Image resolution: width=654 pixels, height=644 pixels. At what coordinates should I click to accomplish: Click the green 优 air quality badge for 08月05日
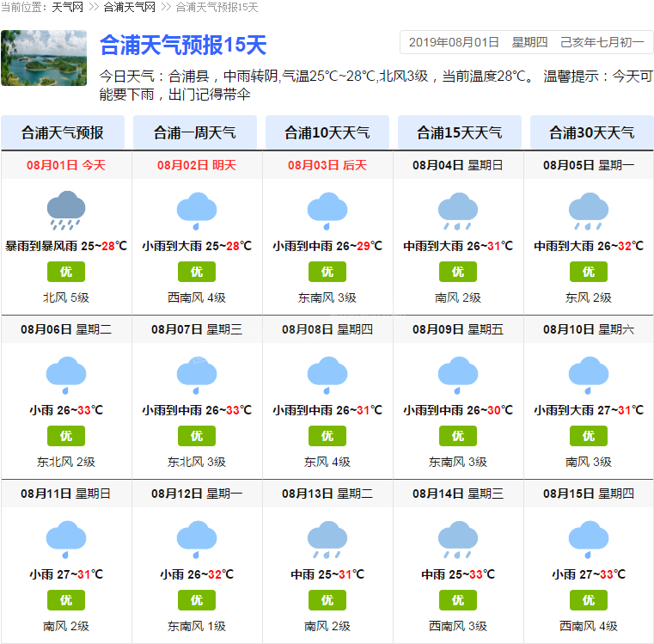pyautogui.click(x=589, y=272)
